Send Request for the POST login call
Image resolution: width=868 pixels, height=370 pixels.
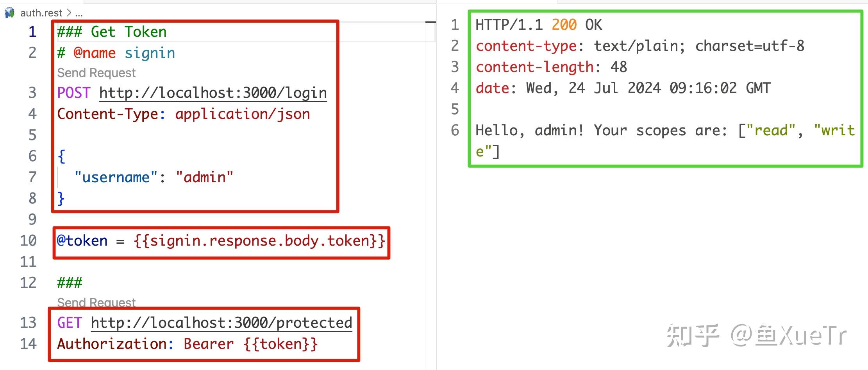tap(96, 73)
